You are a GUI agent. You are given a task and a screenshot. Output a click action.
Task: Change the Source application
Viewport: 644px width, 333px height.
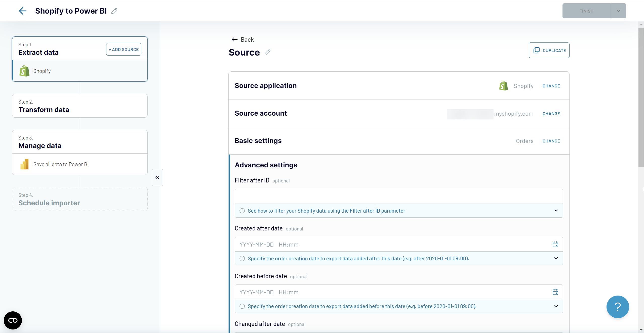551,86
